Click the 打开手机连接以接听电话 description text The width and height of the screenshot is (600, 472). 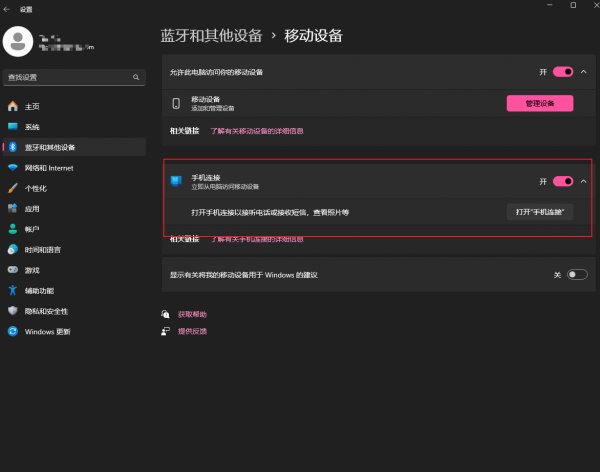(270, 212)
